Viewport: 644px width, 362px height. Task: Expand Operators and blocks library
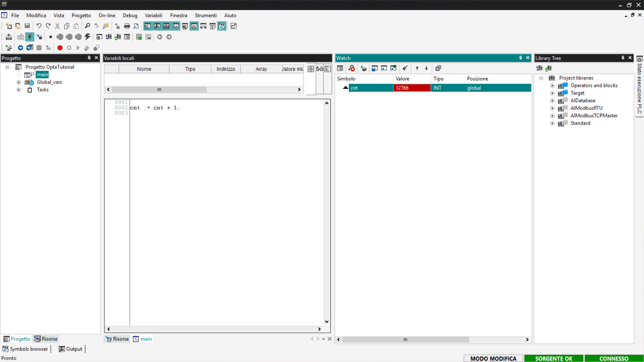552,85
